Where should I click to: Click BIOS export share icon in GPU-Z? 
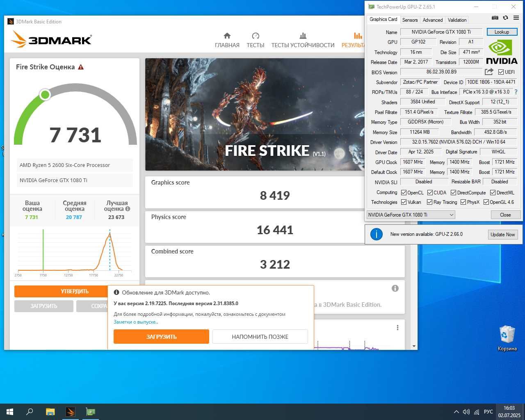(489, 72)
